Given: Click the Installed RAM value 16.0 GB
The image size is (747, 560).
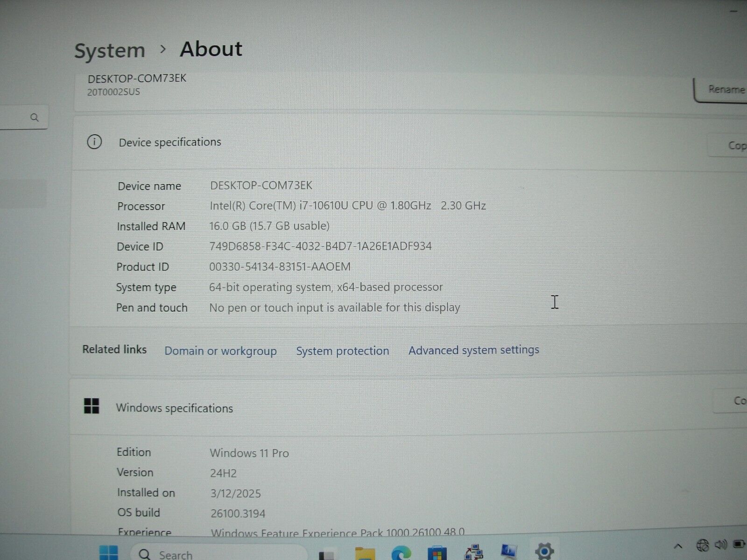Looking at the screenshot, I should click(x=269, y=226).
